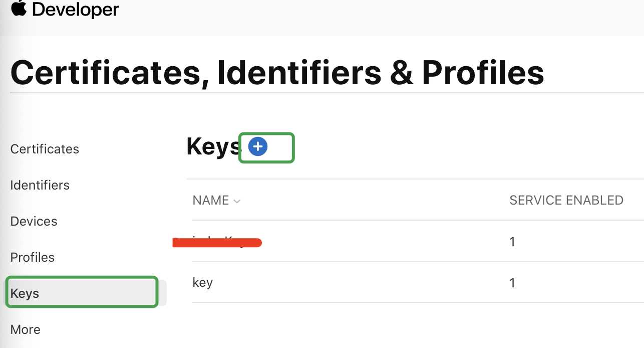
Task: Click the Keys section heading
Action: (x=214, y=147)
